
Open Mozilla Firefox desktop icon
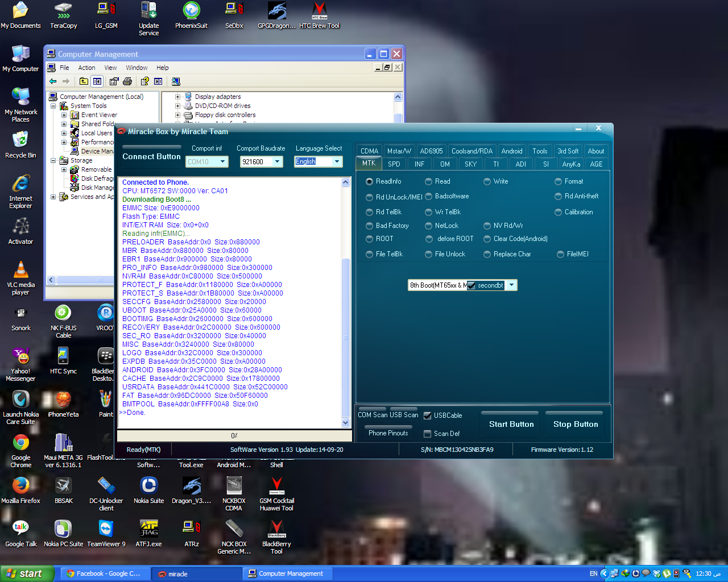tap(20, 490)
